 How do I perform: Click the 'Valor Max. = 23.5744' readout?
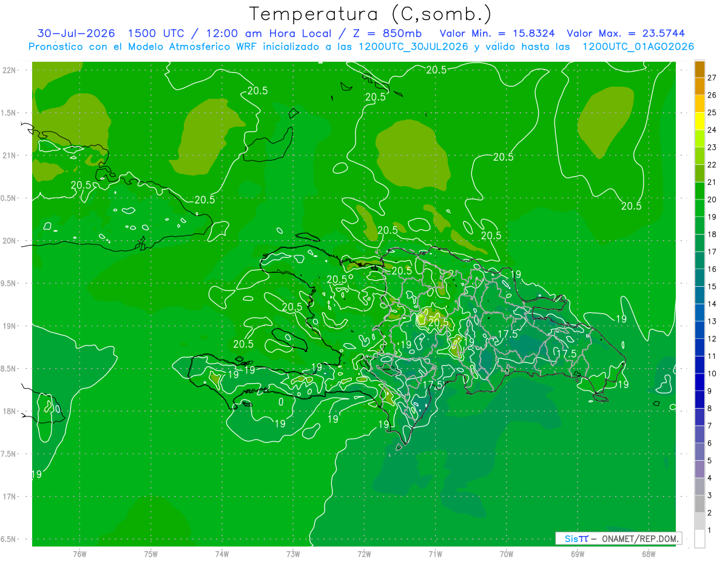pos(627,33)
